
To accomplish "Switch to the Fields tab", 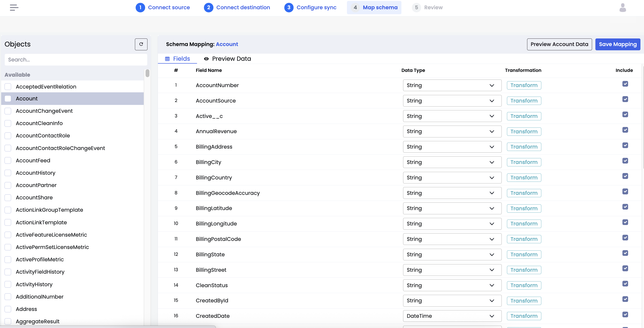I will pos(178,59).
